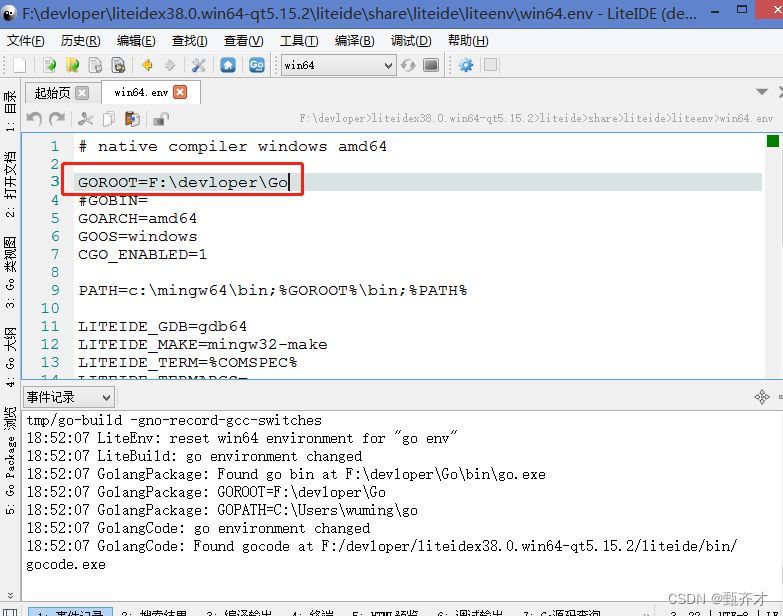Viewport: 783px width, 616px height.
Task: Open the 调试(D) menu
Action: [411, 41]
